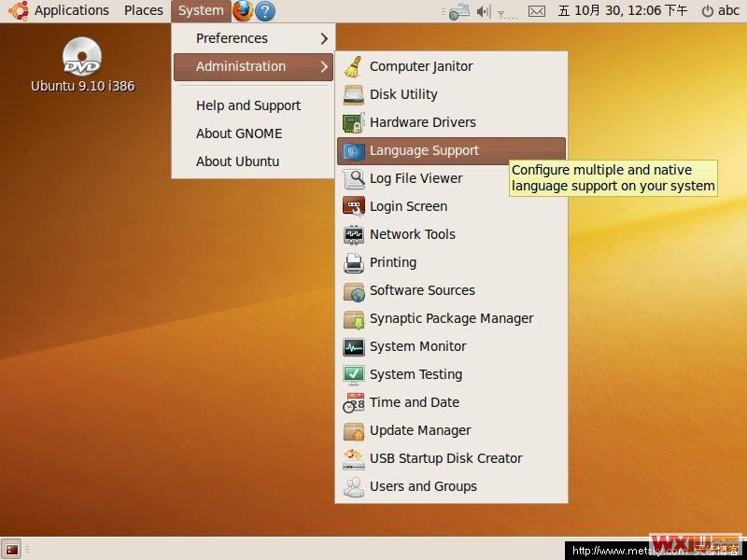This screenshot has width=747, height=560.
Task: Open the Places menu
Action: (x=144, y=11)
